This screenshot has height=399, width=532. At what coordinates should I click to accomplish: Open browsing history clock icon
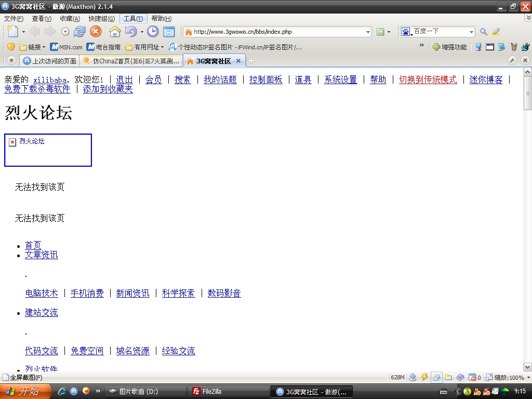click(x=153, y=32)
